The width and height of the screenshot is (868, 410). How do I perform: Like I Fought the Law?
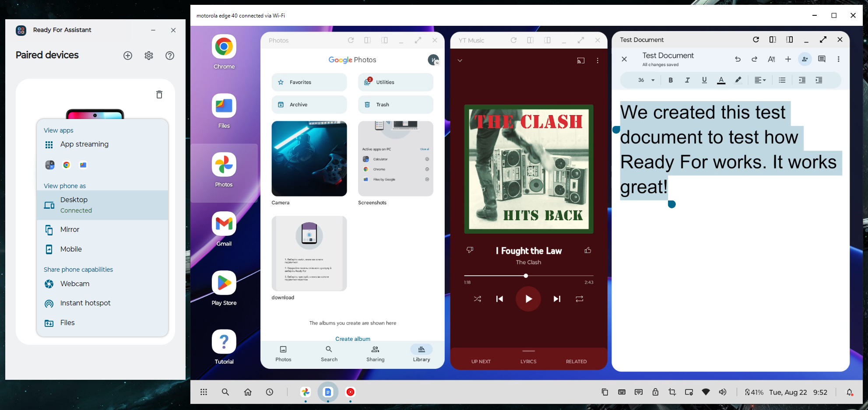(588, 250)
